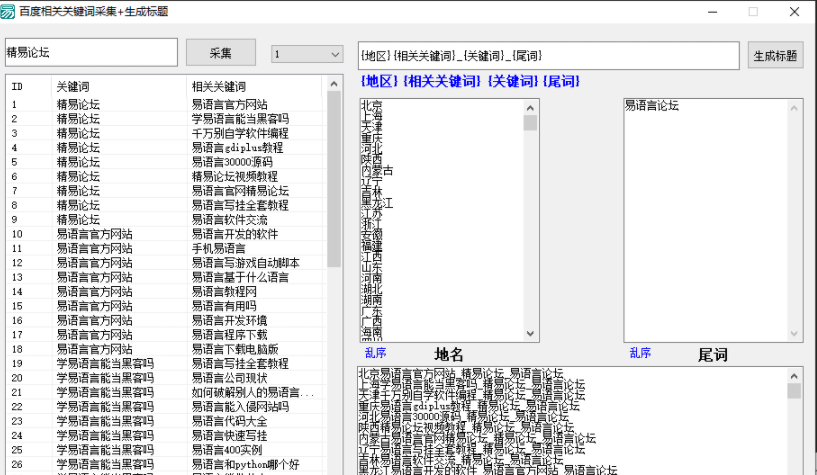
Task: Click up arrow of place names scrollbar
Action: click(530, 108)
